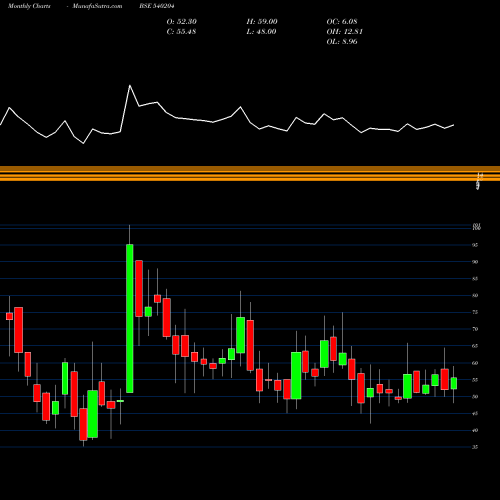Image resolution: width=500 pixels, height=500 pixels.
Task: Click the tallest green candlestick body
Action: coord(130,318)
